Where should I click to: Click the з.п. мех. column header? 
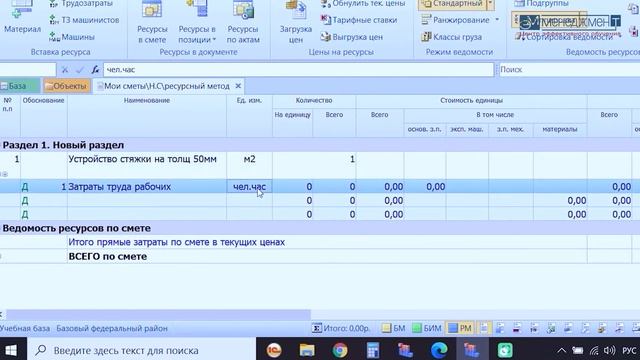(510, 129)
